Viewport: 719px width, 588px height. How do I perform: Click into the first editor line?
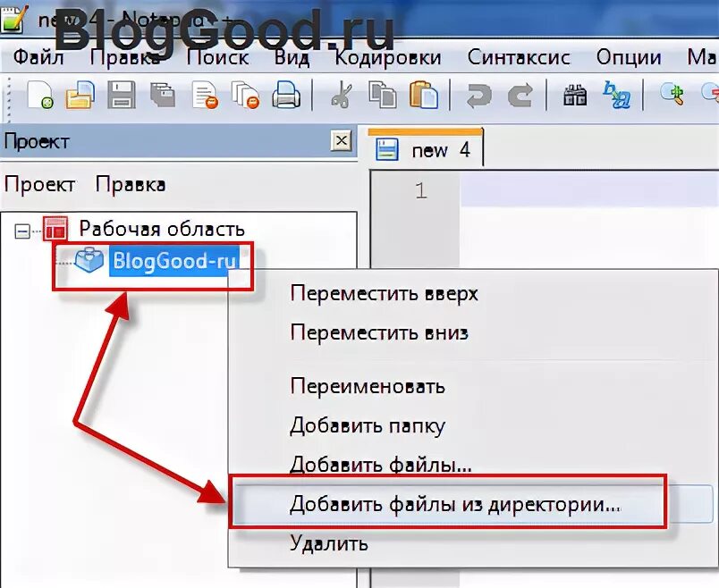coord(588,190)
